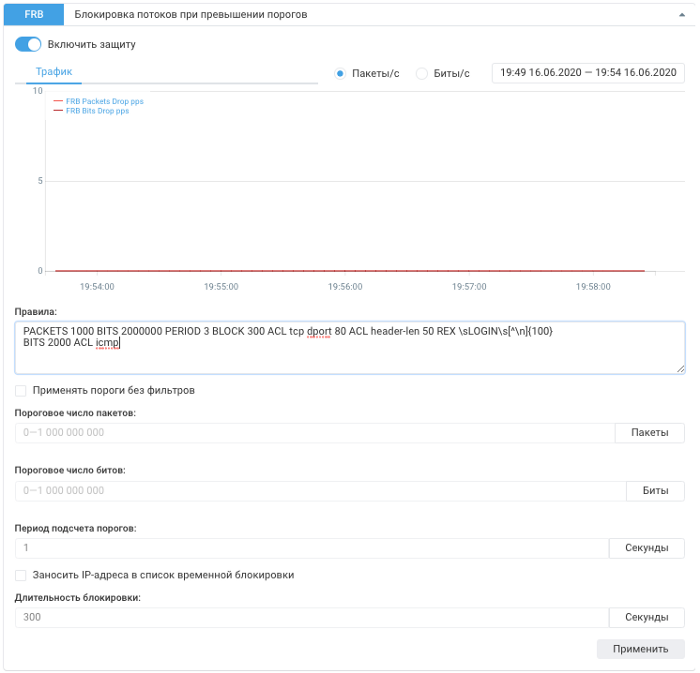700x673 pixels.
Task: Enable "Применять пороги без фильтров" checkbox
Action: [x=21, y=390]
